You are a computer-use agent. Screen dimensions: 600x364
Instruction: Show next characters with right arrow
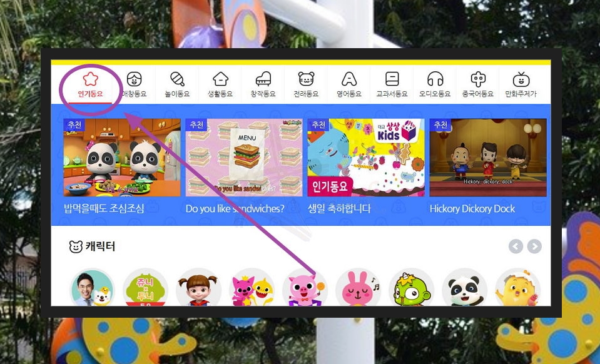534,246
